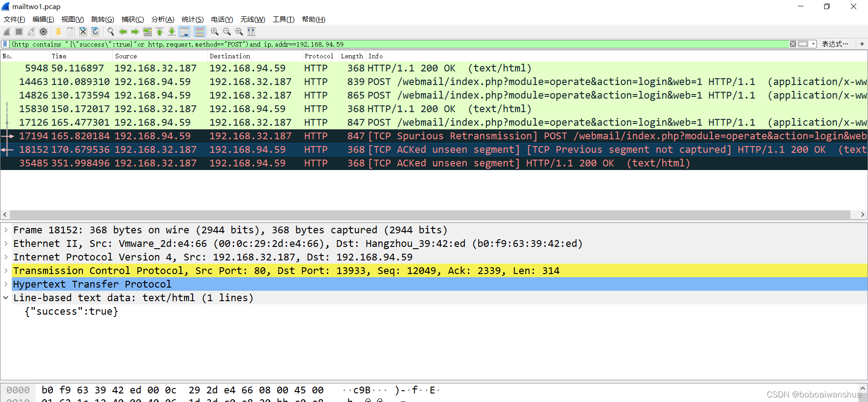Sort by the Info column header
Screen dimensions: 868x402
(x=617, y=56)
